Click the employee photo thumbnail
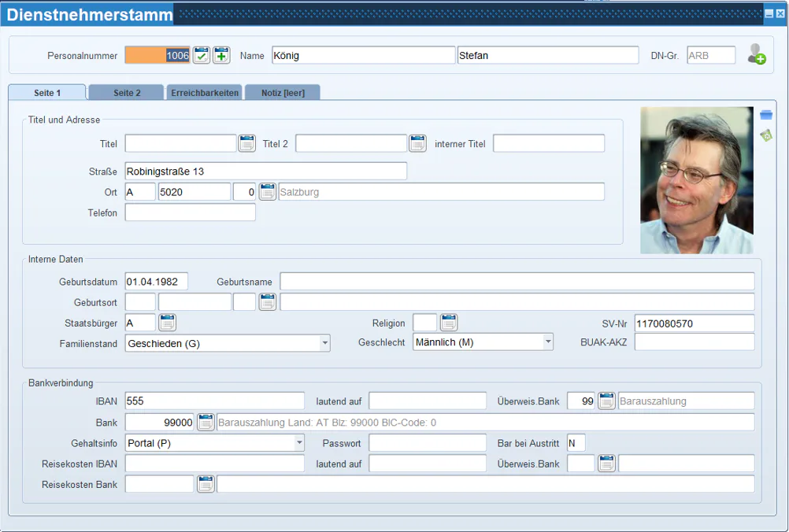This screenshot has height=532, width=789. click(x=696, y=179)
